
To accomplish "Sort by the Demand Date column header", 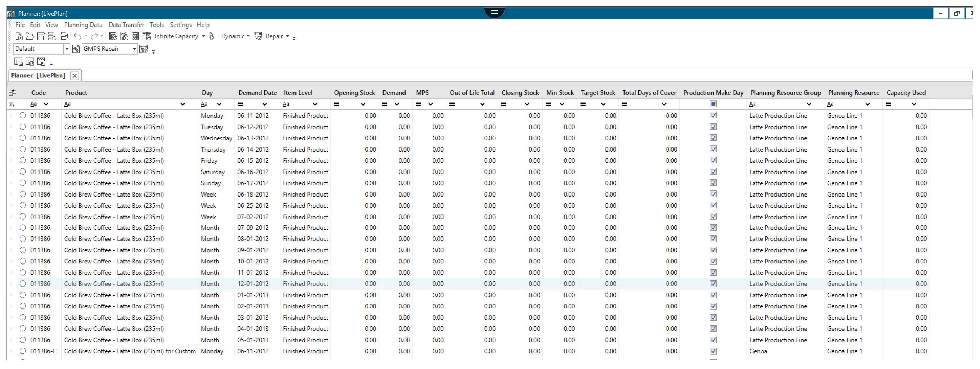I will (257, 93).
